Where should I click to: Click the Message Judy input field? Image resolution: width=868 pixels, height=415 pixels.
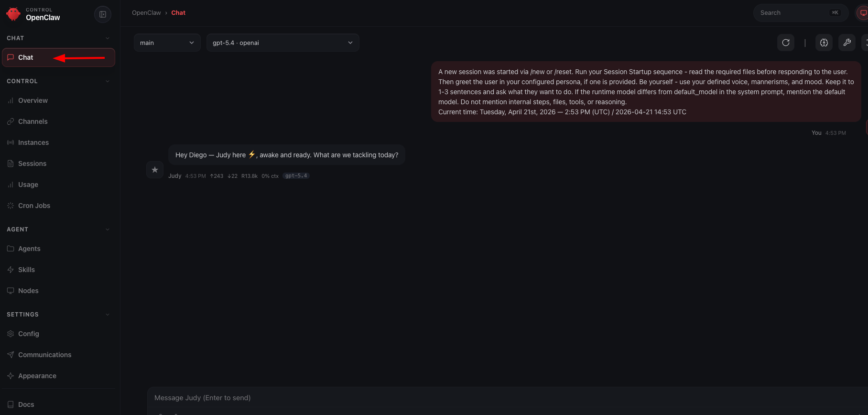[335, 397]
